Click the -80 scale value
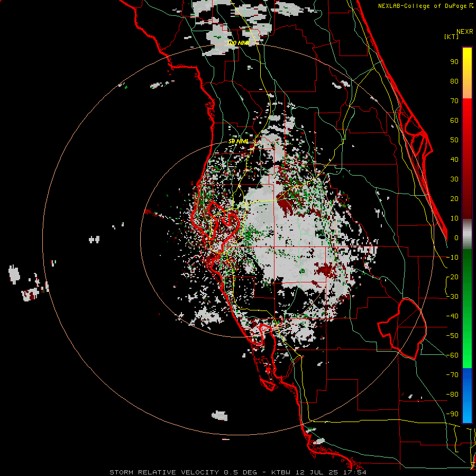 tap(452, 395)
